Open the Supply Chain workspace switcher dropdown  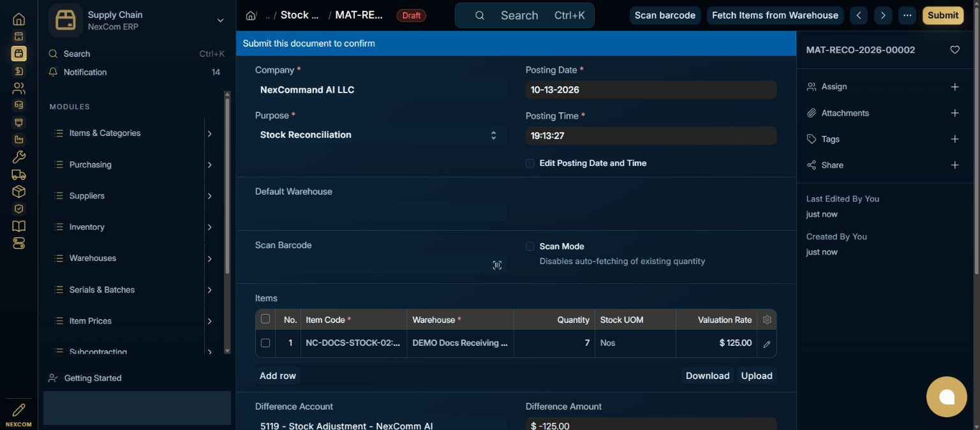pyautogui.click(x=220, y=20)
